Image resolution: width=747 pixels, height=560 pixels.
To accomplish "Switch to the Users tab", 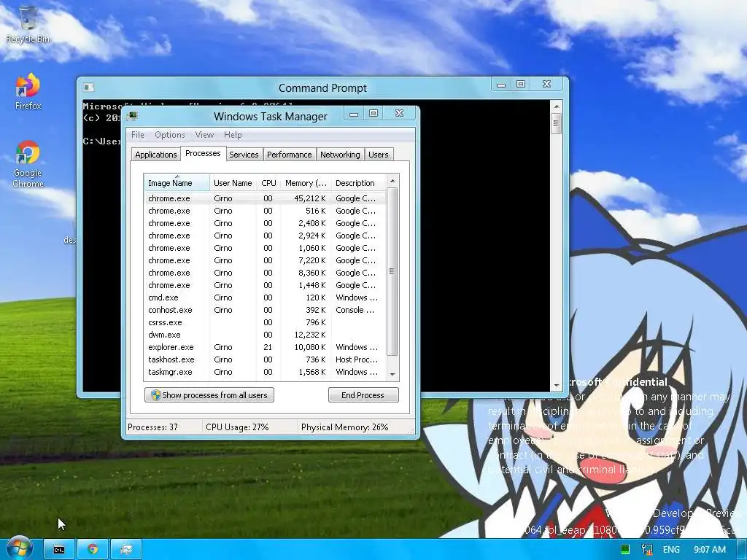I will point(379,155).
